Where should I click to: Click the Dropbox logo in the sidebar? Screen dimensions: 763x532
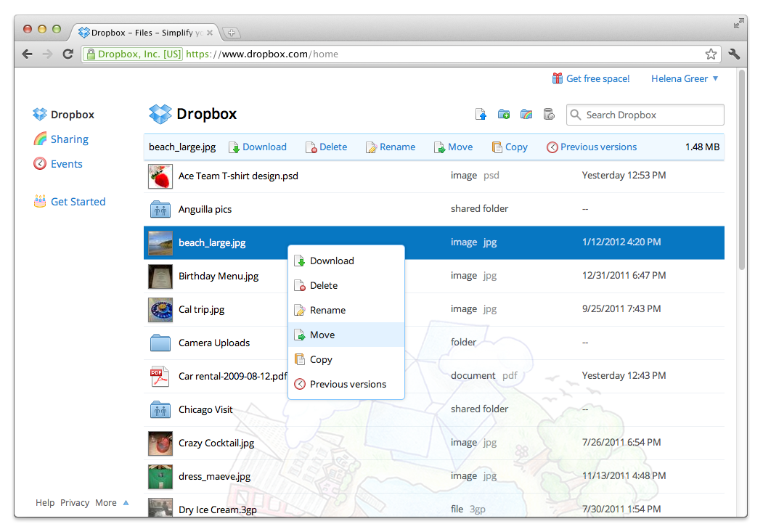point(41,114)
